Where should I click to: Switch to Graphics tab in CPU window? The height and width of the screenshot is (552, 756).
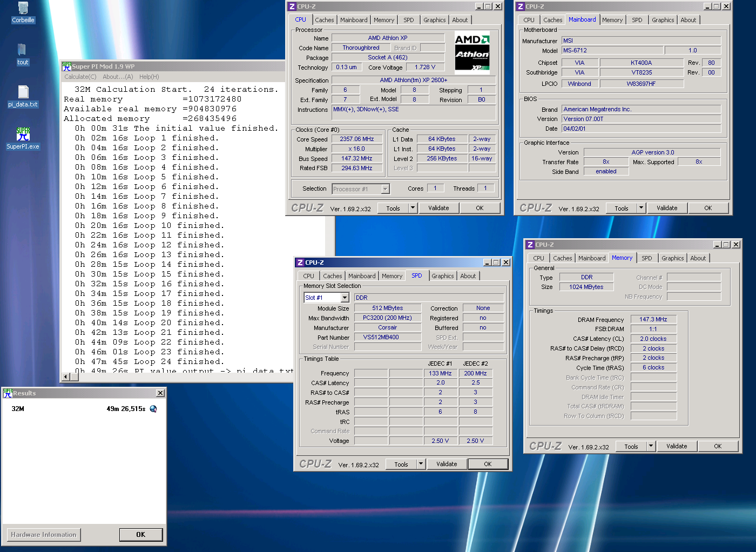(x=434, y=20)
